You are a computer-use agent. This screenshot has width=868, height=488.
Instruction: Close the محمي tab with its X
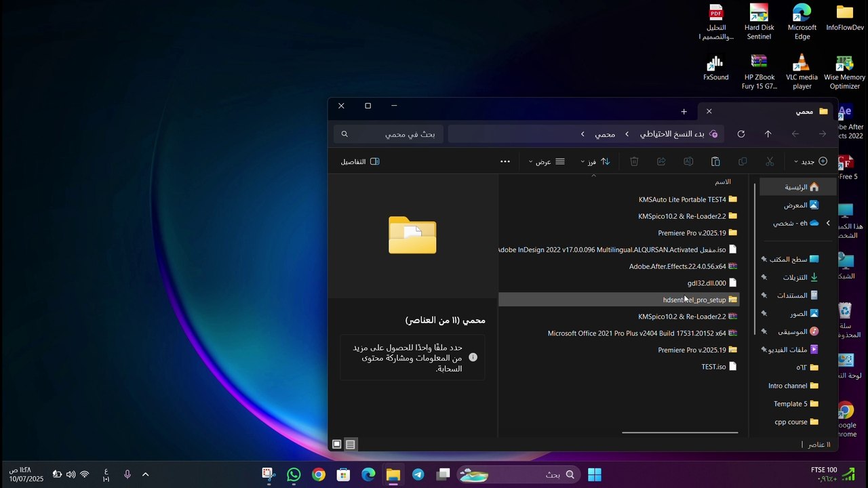[x=709, y=111]
